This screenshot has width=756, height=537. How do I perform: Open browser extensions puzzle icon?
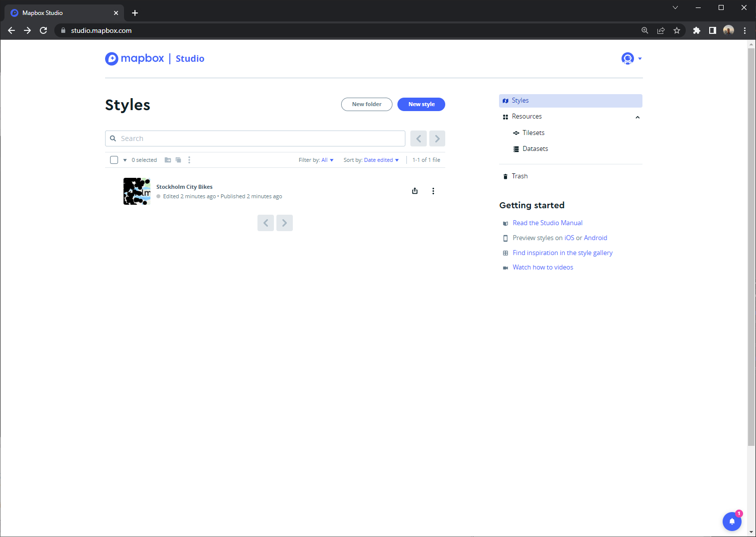[x=697, y=30]
